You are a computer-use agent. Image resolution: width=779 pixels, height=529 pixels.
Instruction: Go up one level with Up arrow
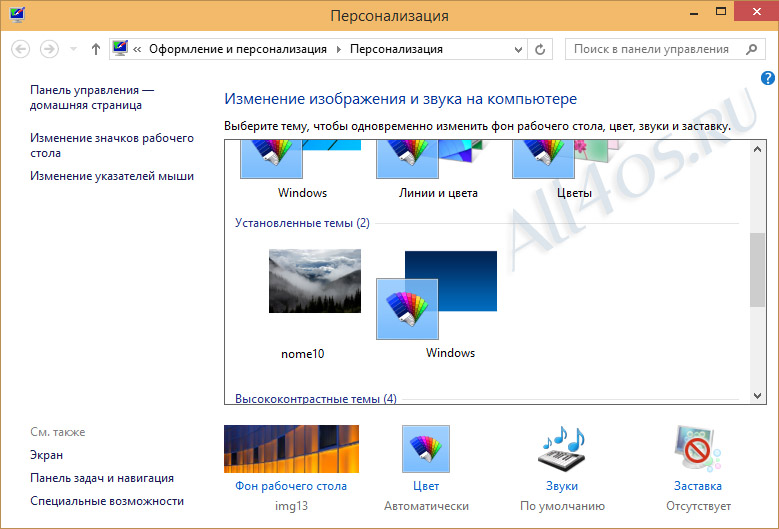pos(96,49)
